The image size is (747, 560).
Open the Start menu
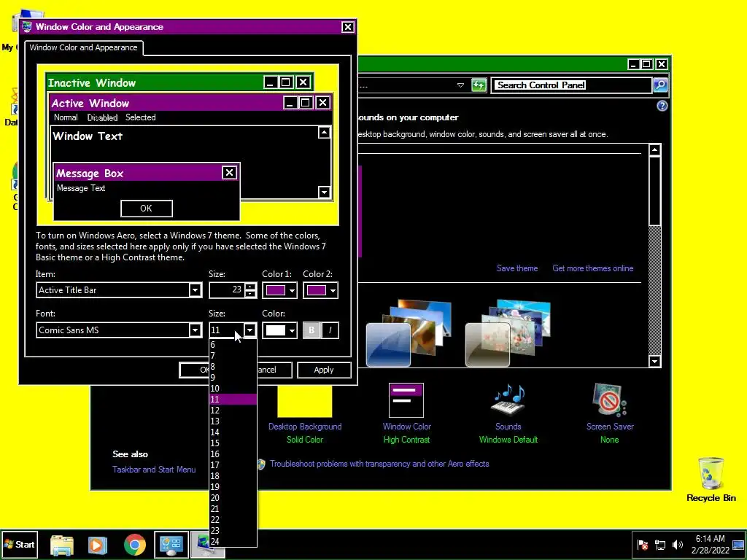(19, 544)
